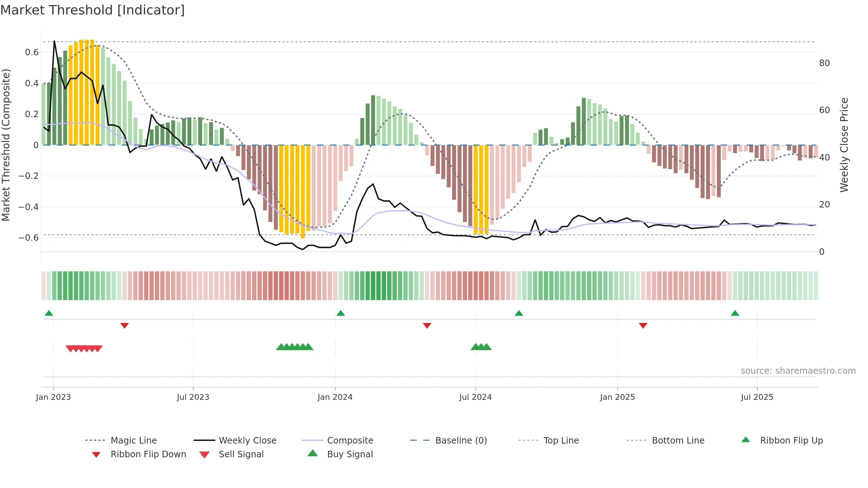Screen dimensions: 868x488
Task: Toggle the Sell Signal legend entry
Action: pyautogui.click(x=231, y=454)
